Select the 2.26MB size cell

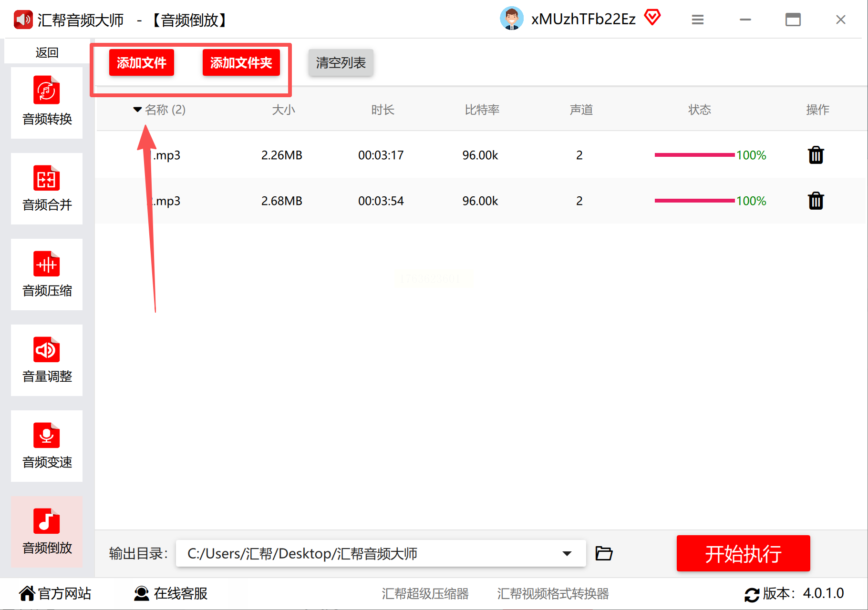(x=282, y=155)
